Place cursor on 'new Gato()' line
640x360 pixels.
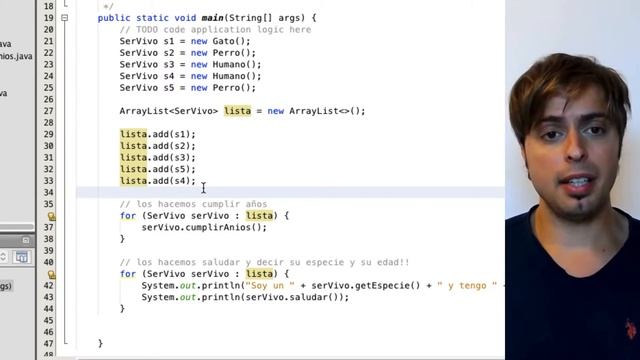tap(185, 41)
